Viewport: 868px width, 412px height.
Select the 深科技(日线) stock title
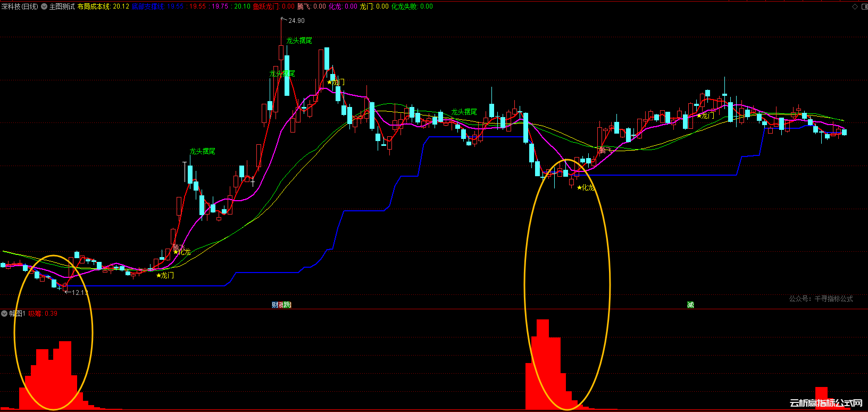click(x=20, y=6)
